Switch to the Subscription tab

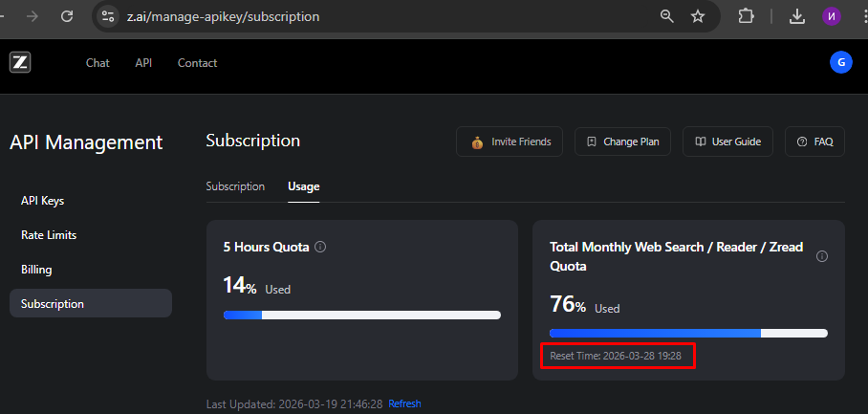tap(235, 186)
